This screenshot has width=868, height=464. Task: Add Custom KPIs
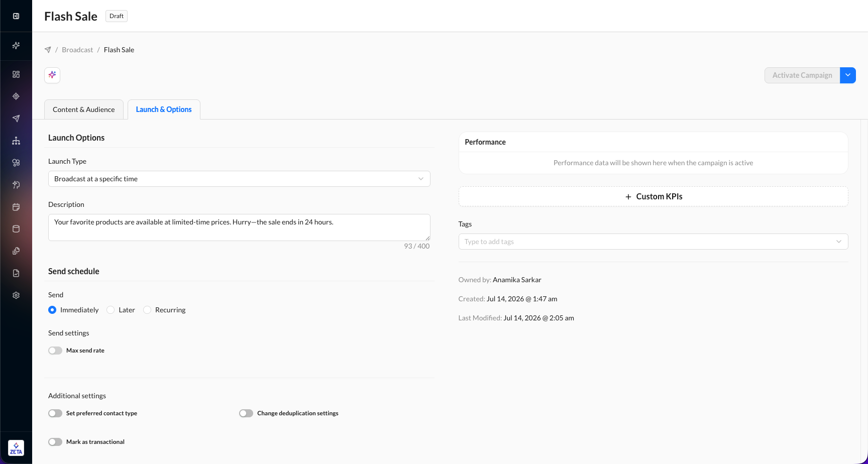[653, 196]
